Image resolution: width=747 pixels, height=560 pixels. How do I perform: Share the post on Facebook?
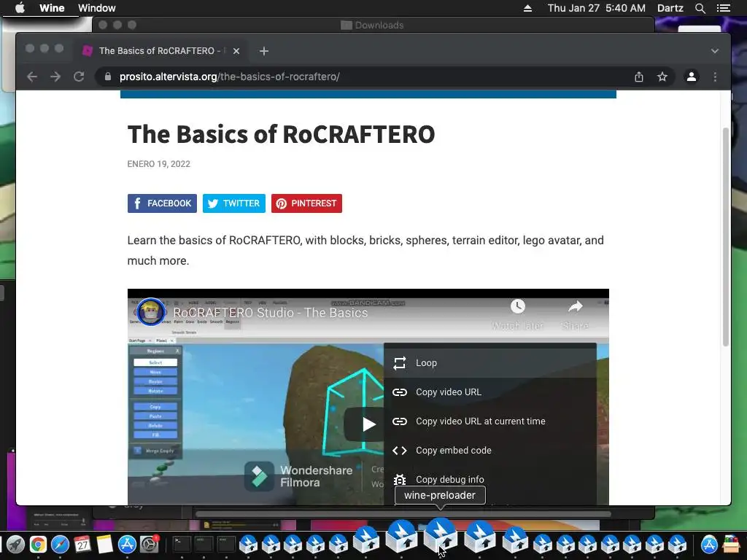162,203
